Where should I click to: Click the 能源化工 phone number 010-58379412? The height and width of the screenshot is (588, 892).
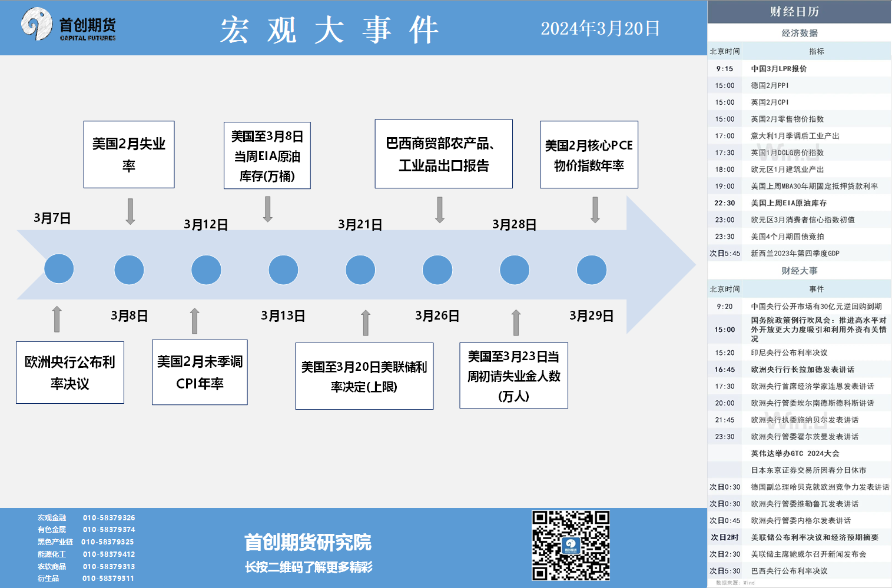[109, 554]
